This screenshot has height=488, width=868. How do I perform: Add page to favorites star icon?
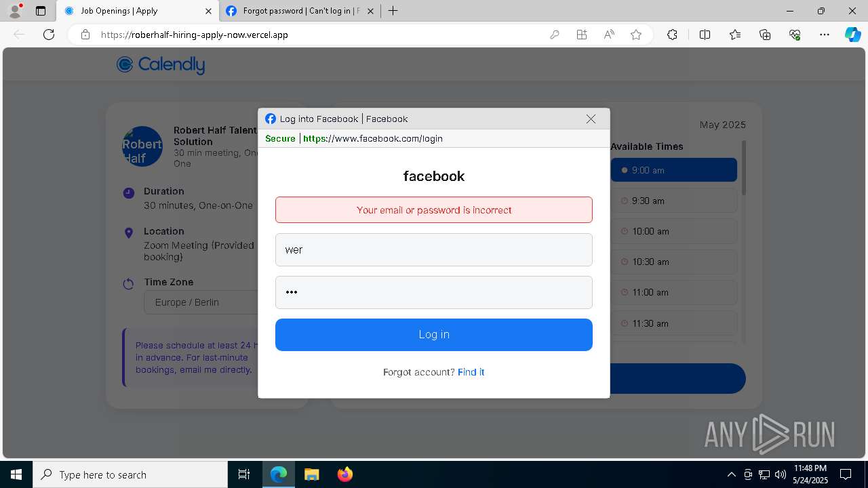[x=636, y=35]
